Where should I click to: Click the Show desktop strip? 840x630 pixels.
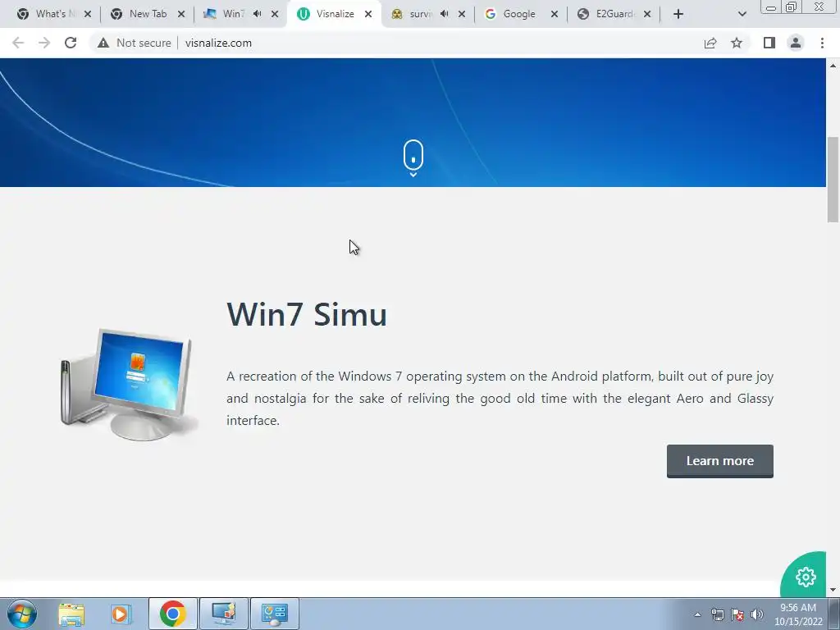pyautogui.click(x=833, y=614)
